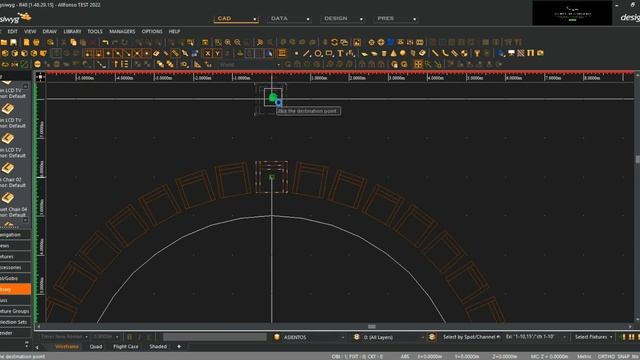
Task: Open the DRAW menu
Action: pyautogui.click(x=49, y=31)
